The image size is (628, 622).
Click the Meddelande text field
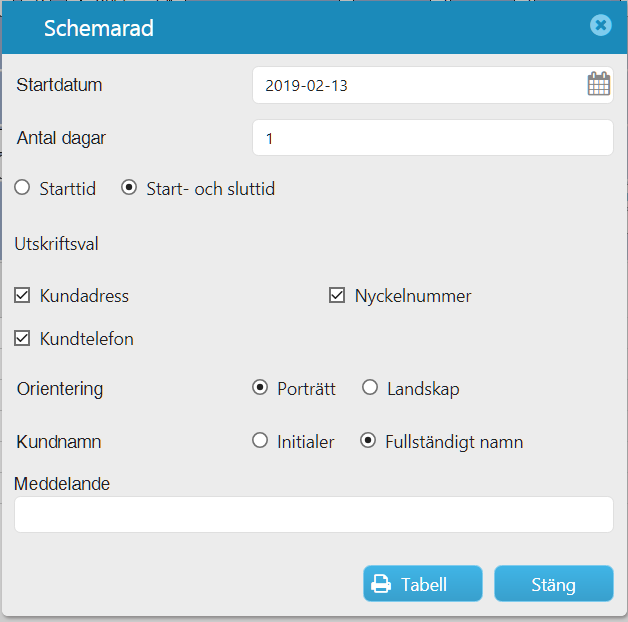(314, 515)
